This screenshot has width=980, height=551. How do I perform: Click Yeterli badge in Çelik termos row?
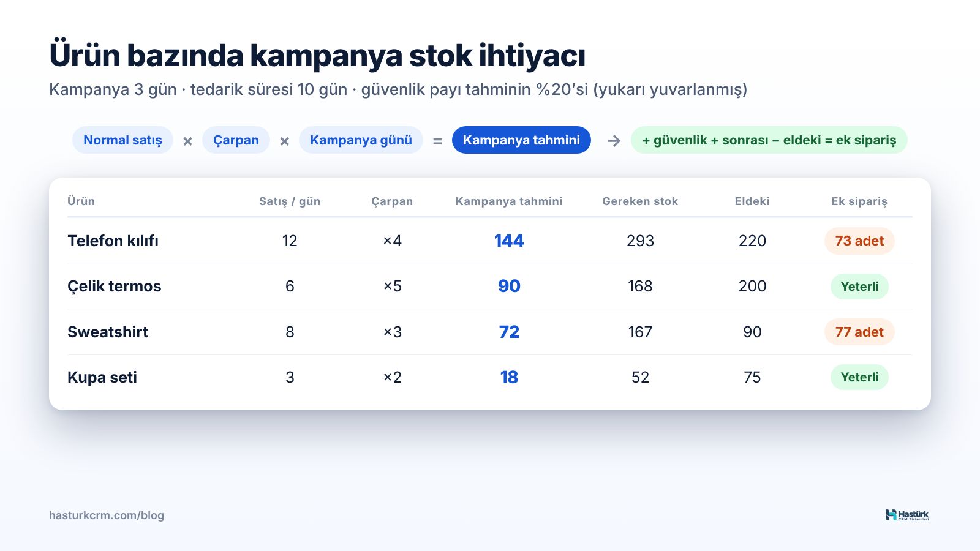(x=859, y=287)
